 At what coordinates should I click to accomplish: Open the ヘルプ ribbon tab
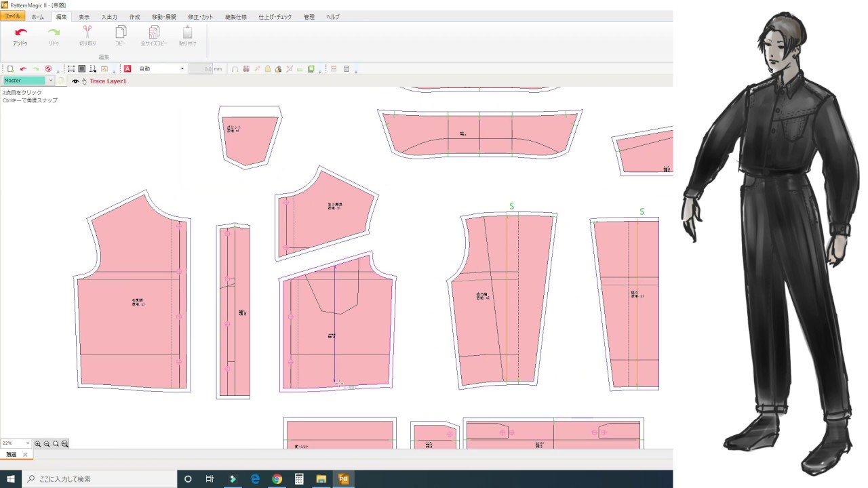point(333,16)
